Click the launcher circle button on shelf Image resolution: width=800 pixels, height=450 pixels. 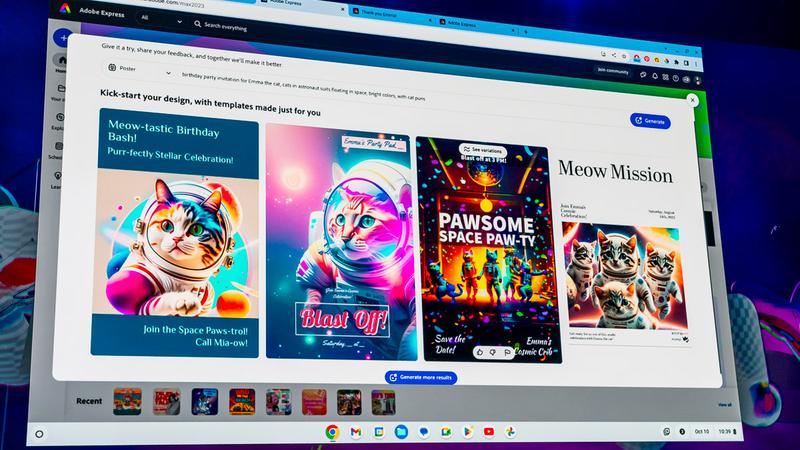point(39,435)
